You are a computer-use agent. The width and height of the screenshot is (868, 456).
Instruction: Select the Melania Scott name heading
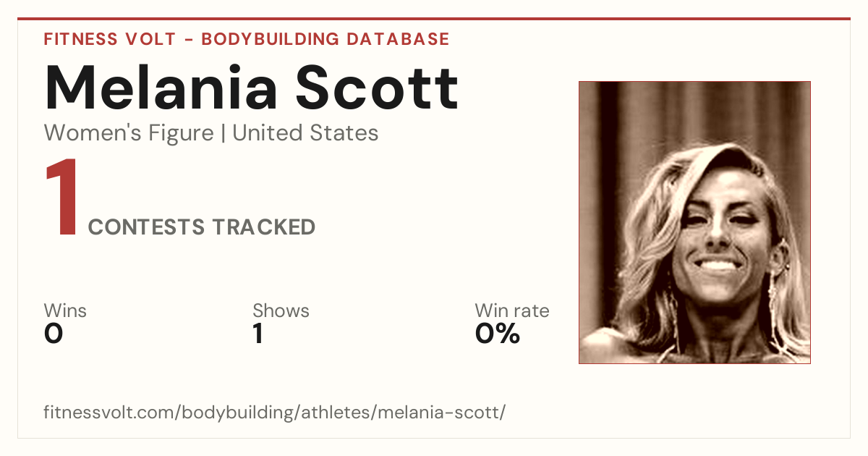[x=252, y=88]
